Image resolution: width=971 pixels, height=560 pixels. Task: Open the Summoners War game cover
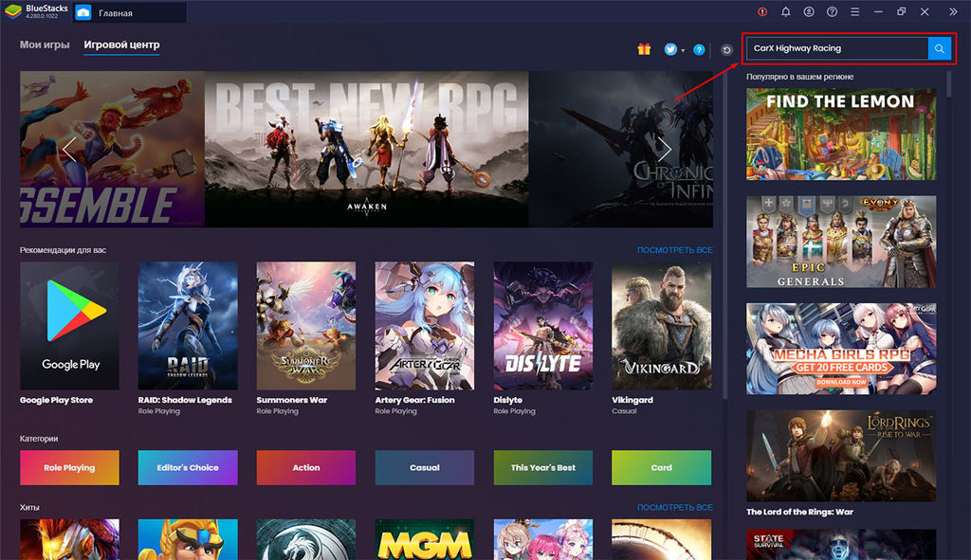tap(306, 325)
